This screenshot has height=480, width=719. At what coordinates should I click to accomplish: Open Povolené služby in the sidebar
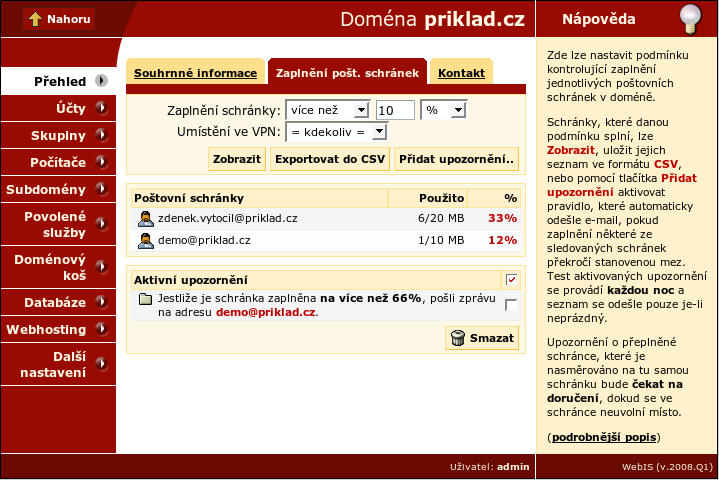click(58, 224)
